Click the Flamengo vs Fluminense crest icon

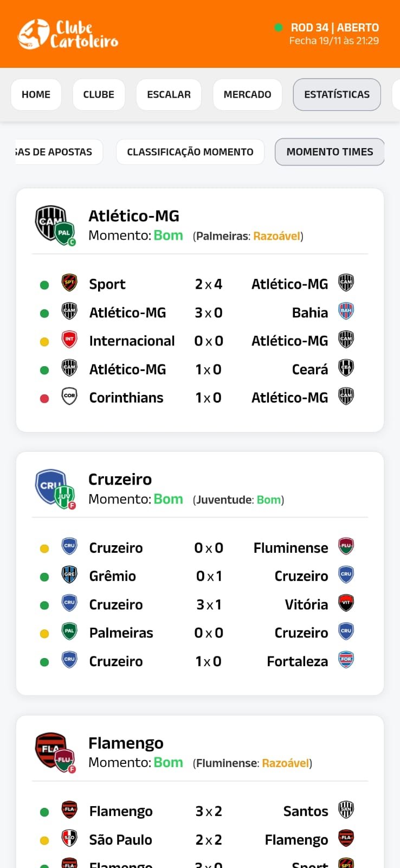[55, 752]
